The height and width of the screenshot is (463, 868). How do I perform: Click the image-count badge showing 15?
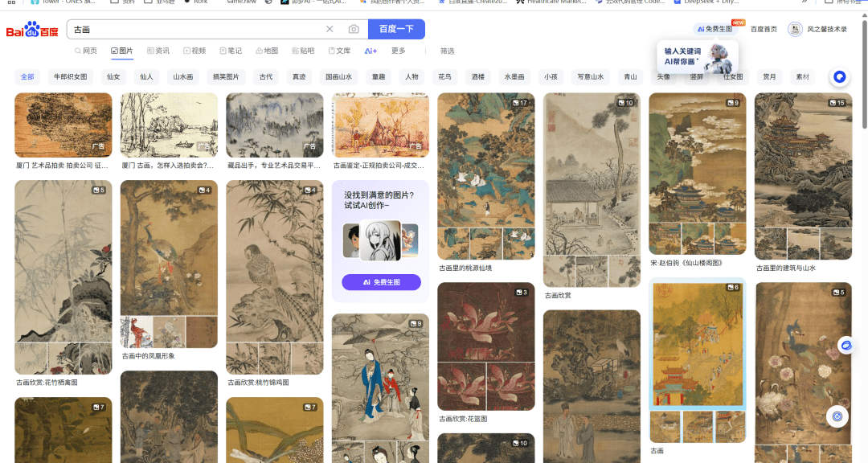[x=837, y=102]
